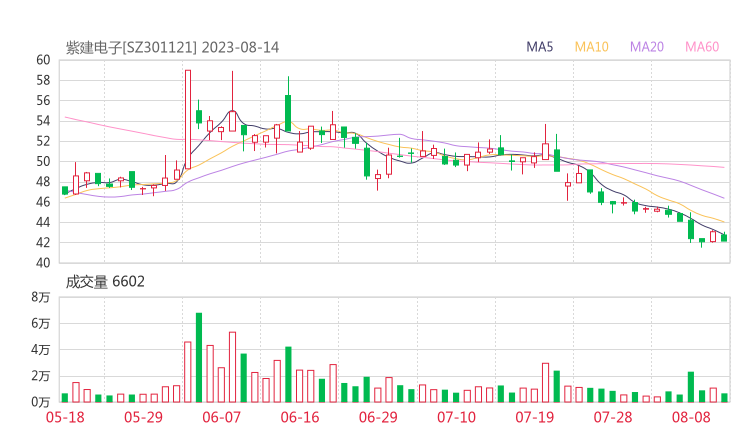Click the 46 price axis label
Screen dimensions: 740x440
coord(43,202)
